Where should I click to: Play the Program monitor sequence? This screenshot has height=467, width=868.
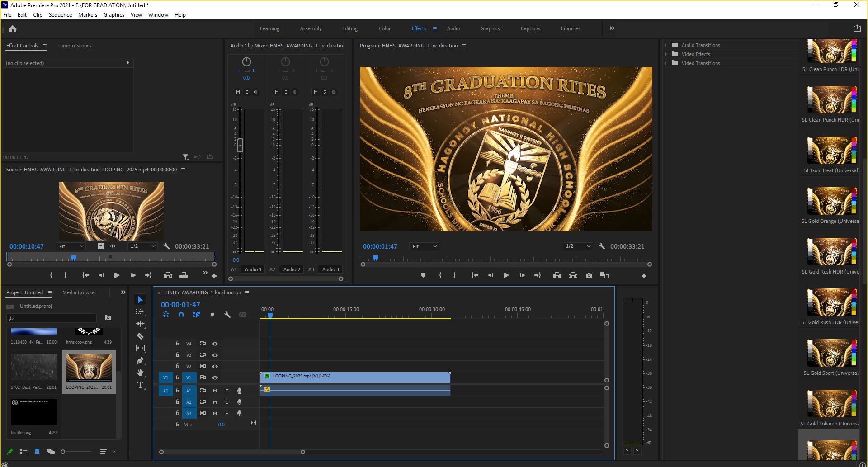click(506, 275)
